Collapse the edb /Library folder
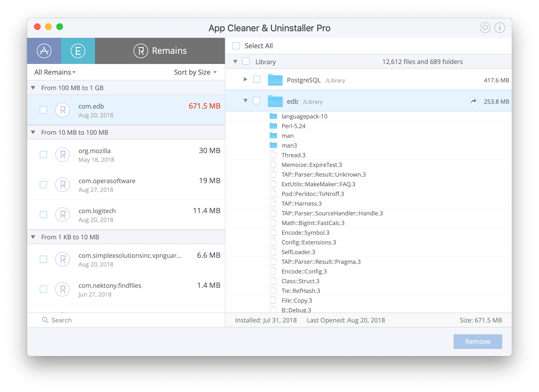 244,101
